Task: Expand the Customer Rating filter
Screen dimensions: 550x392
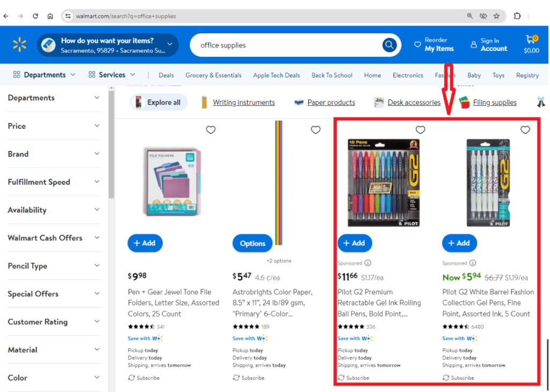Action: coord(53,322)
